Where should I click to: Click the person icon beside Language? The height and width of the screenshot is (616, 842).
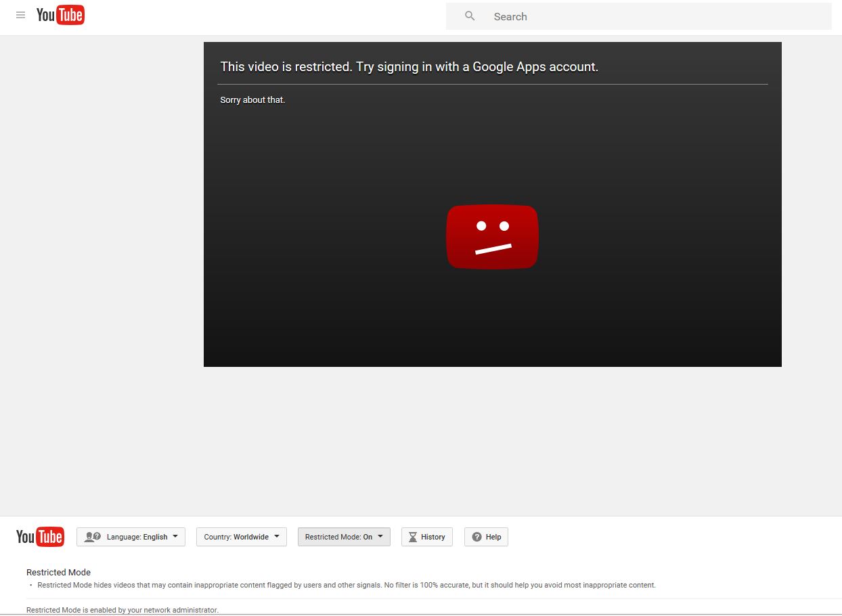coord(93,537)
